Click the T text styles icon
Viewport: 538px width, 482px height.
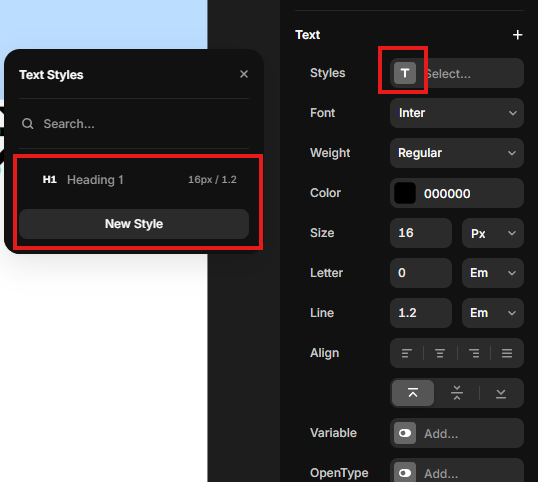coord(405,73)
